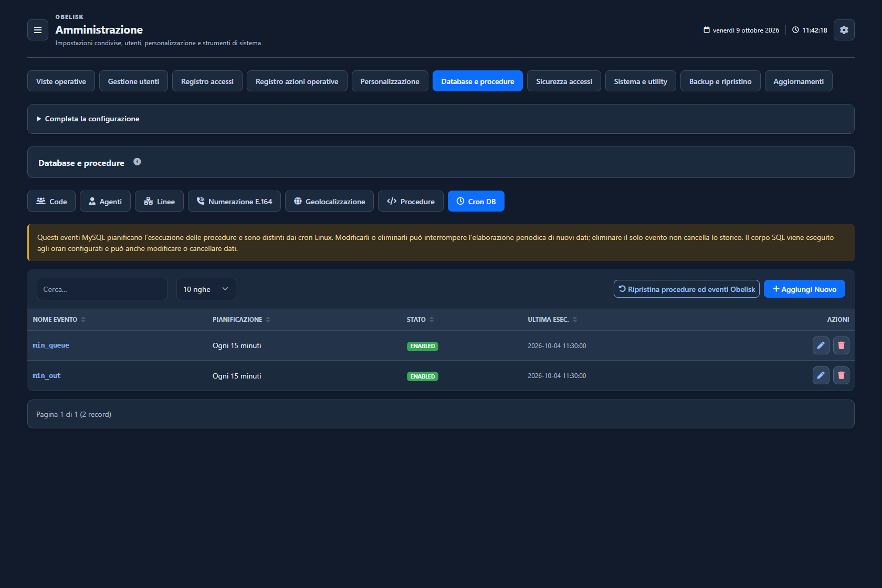
Task: Click the info icon beside Database e procedure
Action: 137,162
